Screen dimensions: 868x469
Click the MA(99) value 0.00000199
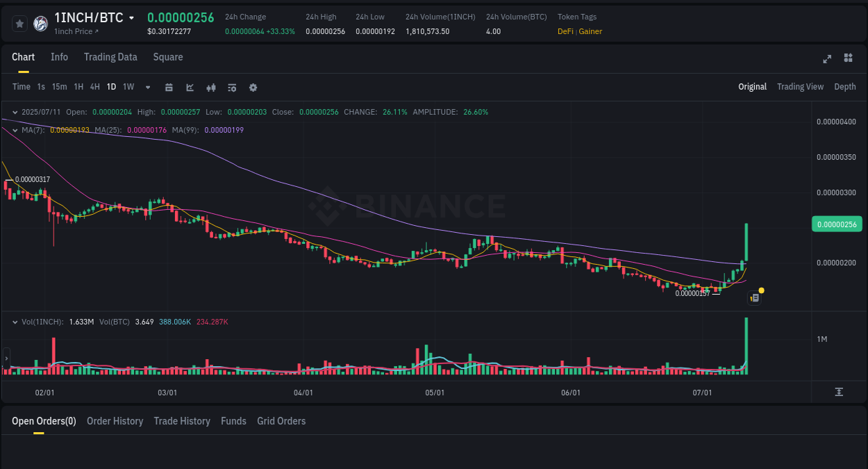(x=224, y=130)
